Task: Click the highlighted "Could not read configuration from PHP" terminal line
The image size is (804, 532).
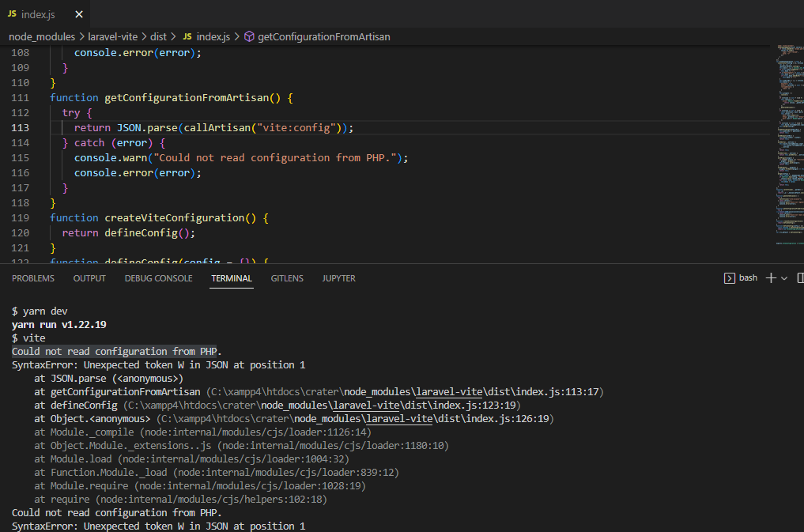Action: (x=114, y=351)
